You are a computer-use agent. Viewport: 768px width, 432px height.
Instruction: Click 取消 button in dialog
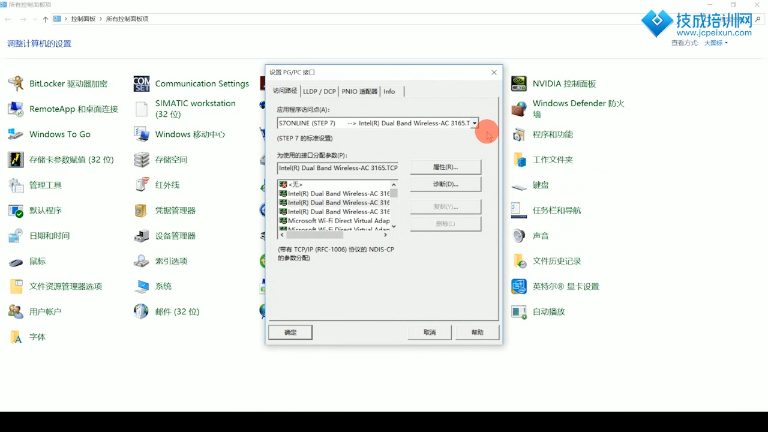pyautogui.click(x=429, y=332)
